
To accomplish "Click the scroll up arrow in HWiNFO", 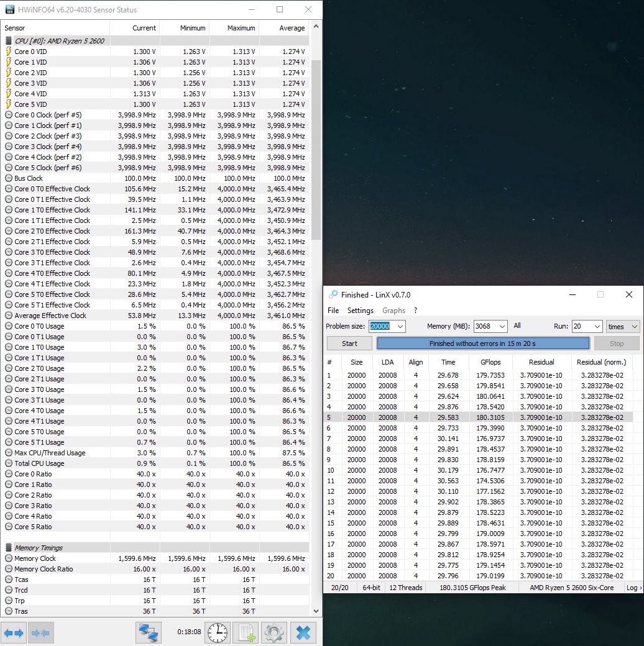I will click(316, 26).
